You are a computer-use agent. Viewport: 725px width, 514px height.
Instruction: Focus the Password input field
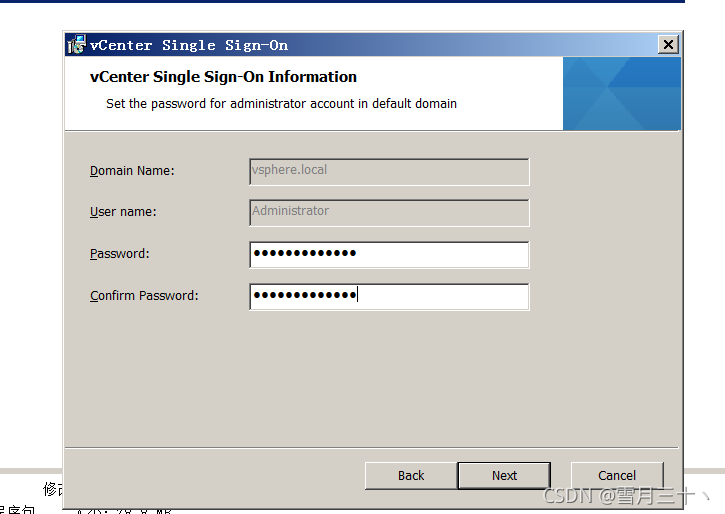coord(389,254)
